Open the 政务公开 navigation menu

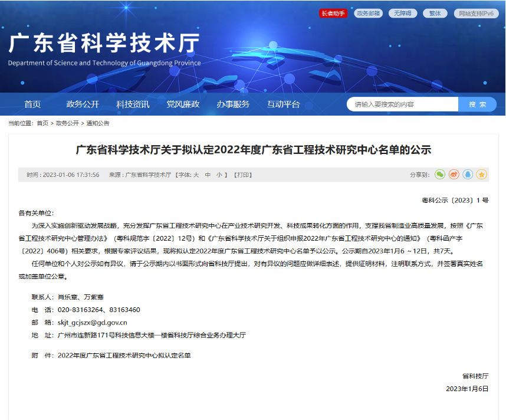83,104
